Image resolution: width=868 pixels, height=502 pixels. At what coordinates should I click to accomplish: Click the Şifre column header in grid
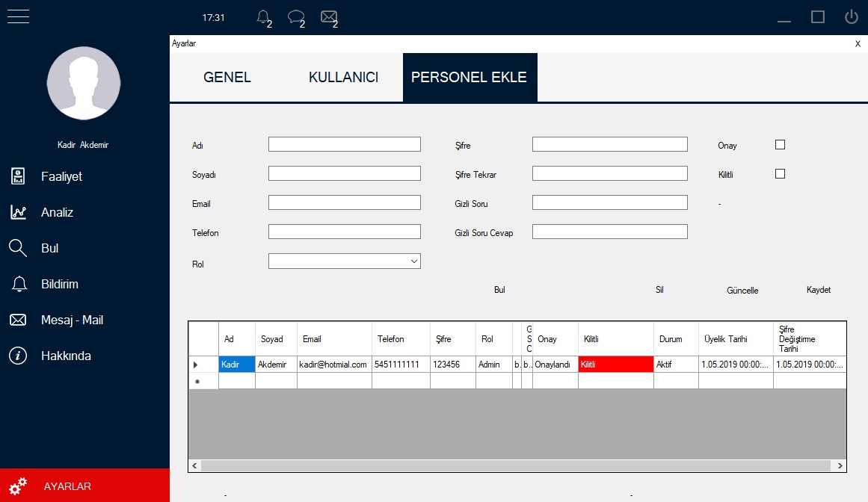tap(453, 339)
